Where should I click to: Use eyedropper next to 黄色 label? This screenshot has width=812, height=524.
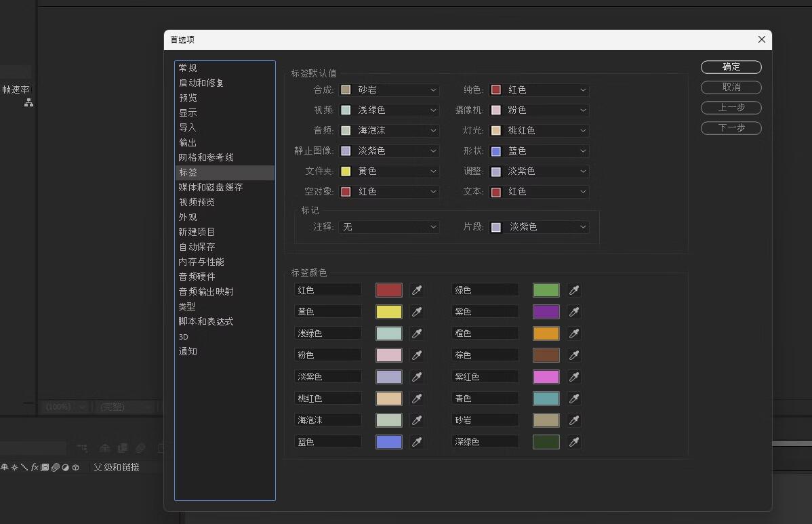(417, 312)
